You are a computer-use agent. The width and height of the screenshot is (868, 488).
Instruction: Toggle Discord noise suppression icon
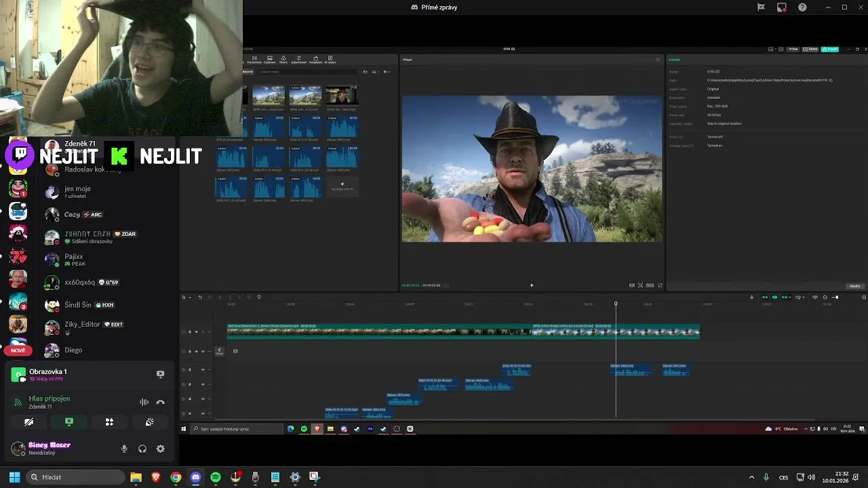[144, 403]
